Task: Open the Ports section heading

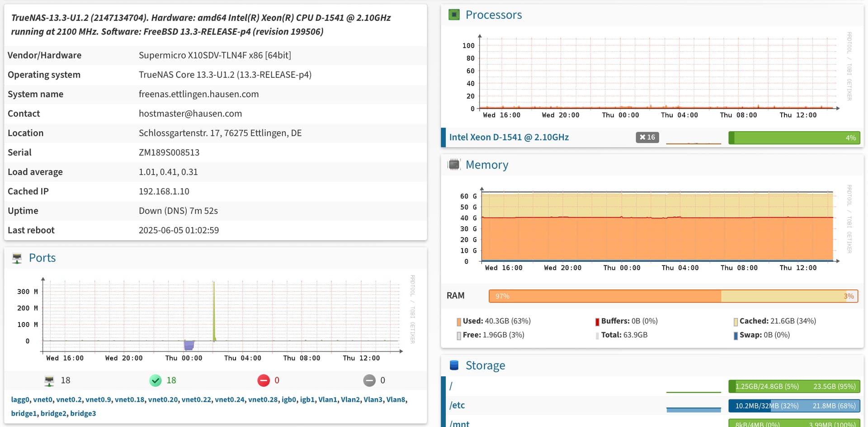Action: 42,258
